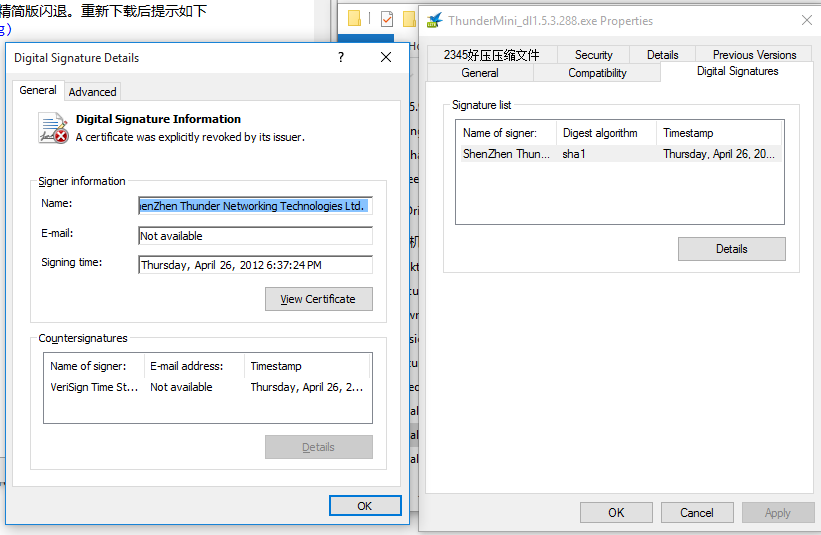
Task: Click the Timestamp column in Signature list
Action: tap(719, 133)
